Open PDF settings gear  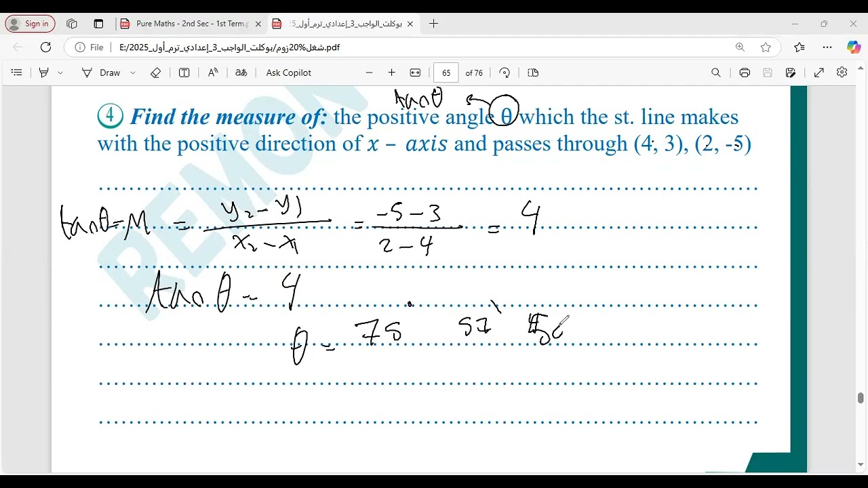coord(842,73)
